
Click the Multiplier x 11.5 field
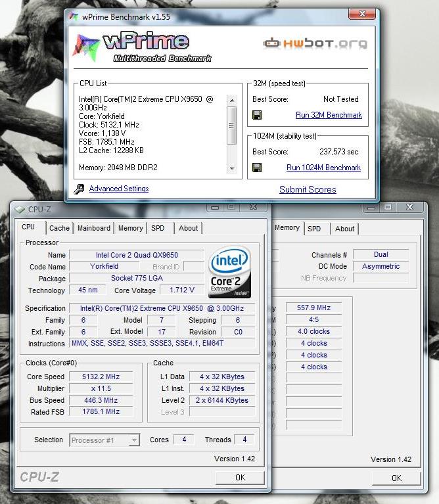click(101, 388)
